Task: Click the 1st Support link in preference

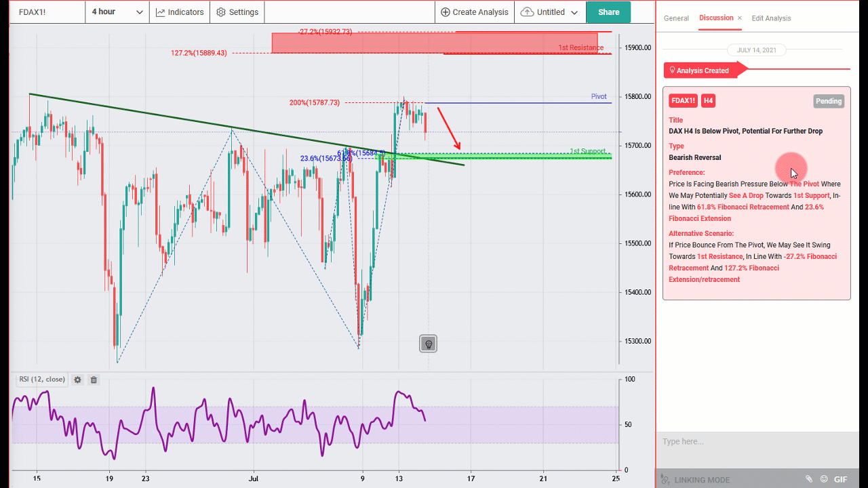Action: (x=811, y=195)
